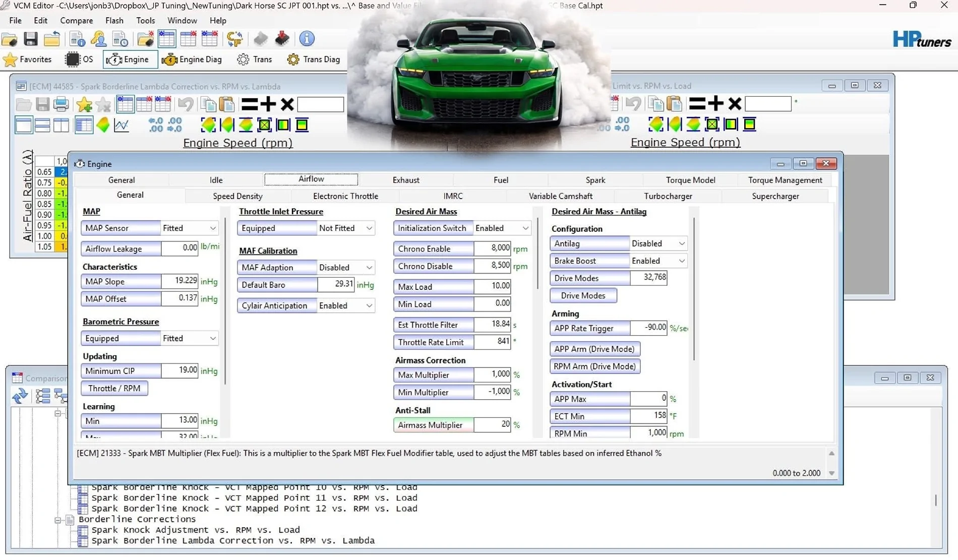Viewport: 958px width, 560px height.
Task: Open the OS chip navigator
Action: (79, 59)
